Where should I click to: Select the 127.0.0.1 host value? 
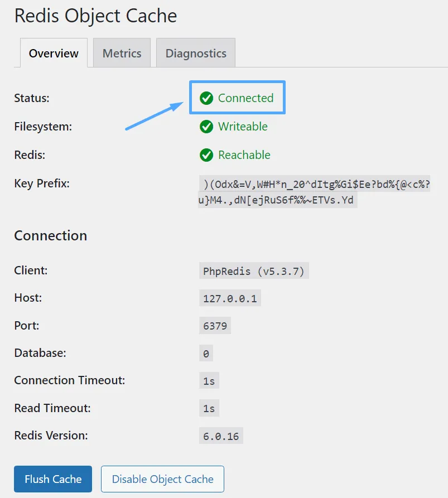point(230,298)
